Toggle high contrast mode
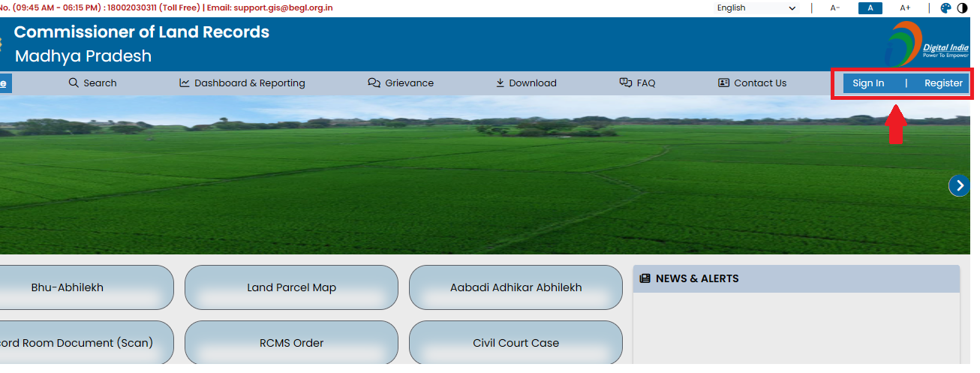This screenshot has width=980, height=373. (x=962, y=8)
